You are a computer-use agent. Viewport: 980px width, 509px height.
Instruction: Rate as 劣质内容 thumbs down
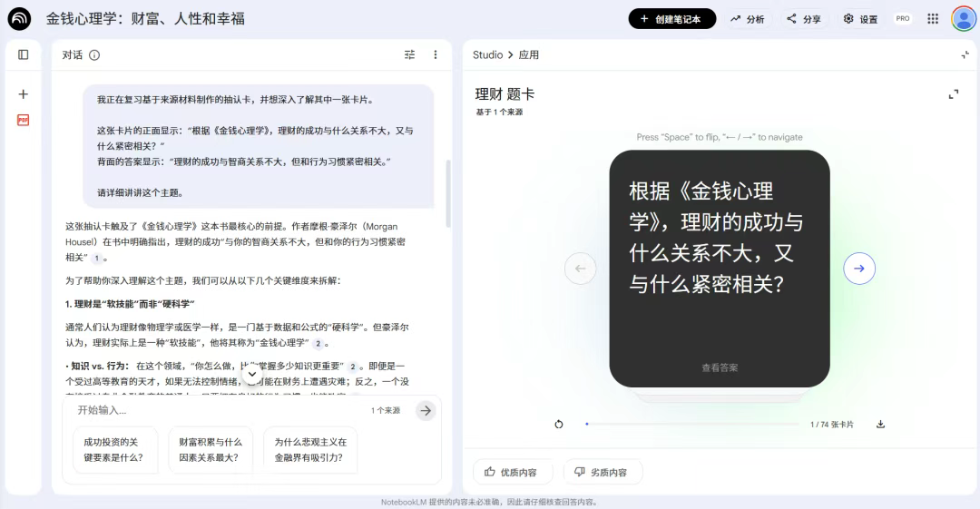pyautogui.click(x=603, y=472)
